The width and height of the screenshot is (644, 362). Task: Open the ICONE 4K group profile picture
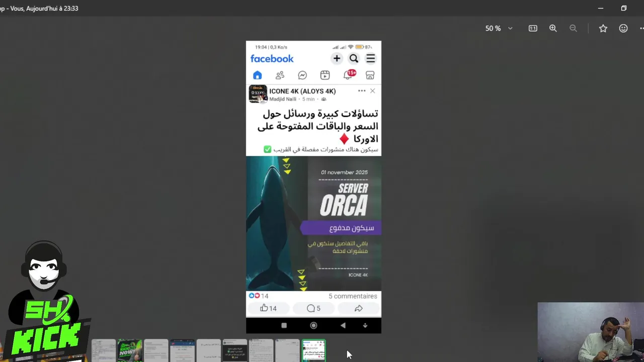click(x=258, y=94)
